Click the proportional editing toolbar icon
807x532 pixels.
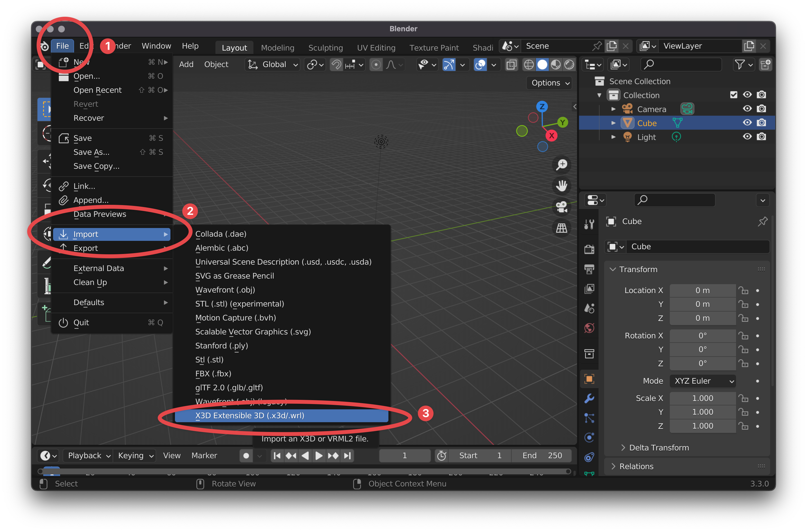[x=376, y=65]
